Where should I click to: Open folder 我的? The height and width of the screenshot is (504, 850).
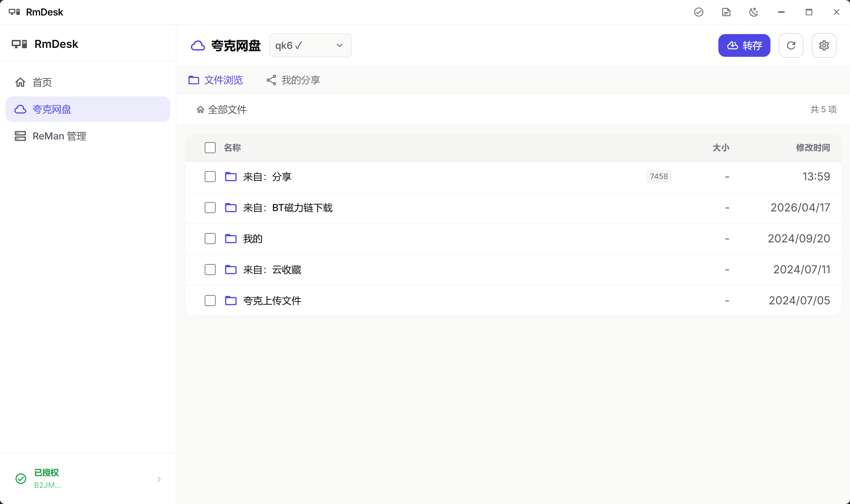(x=253, y=239)
